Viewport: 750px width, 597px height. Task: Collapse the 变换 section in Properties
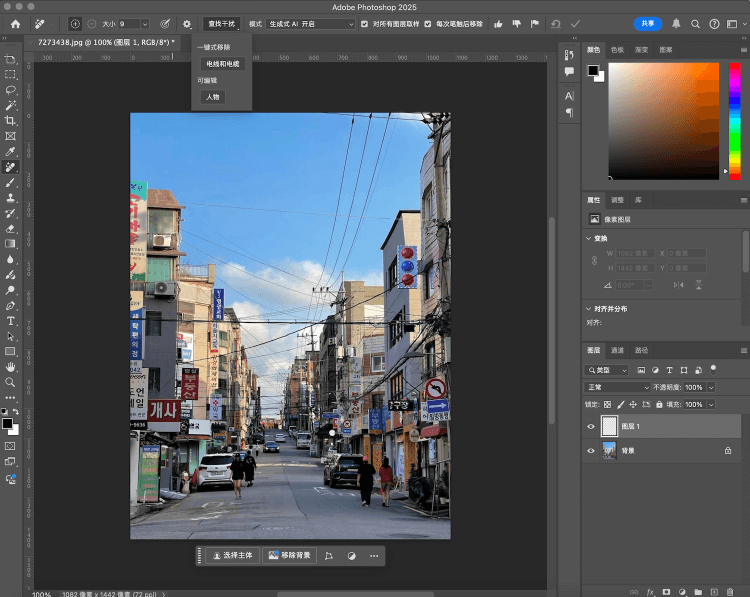pos(589,238)
